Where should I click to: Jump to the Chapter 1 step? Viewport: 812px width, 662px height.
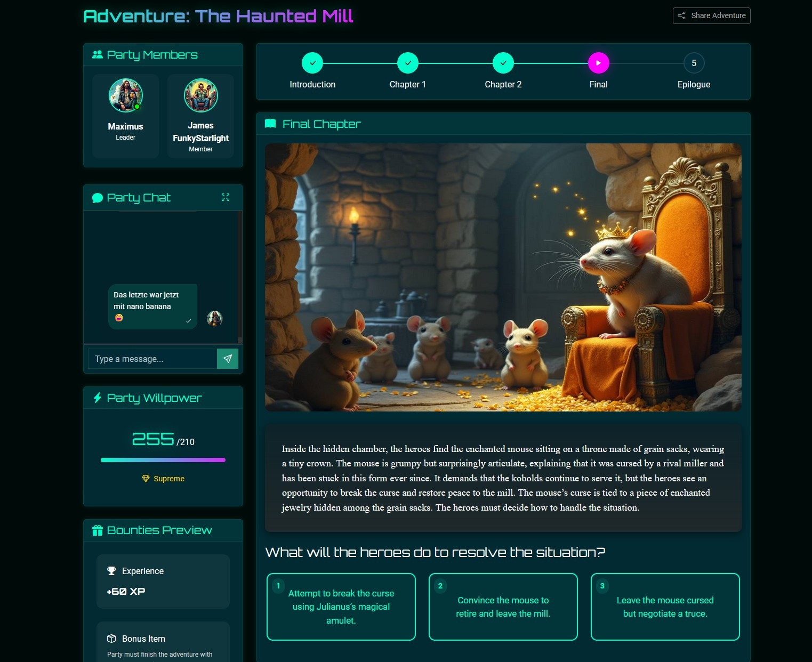tap(408, 62)
